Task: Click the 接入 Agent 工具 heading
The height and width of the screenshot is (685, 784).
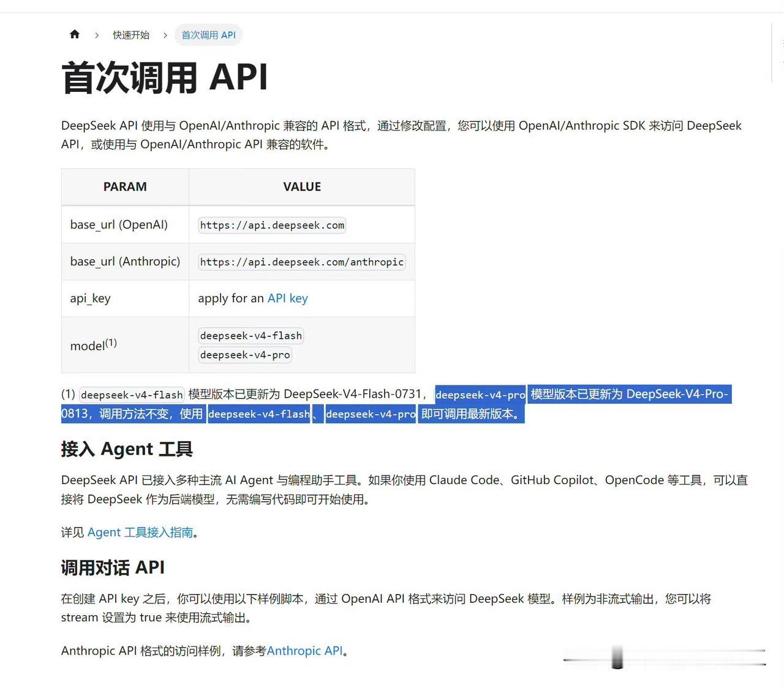Action: pyautogui.click(x=127, y=449)
